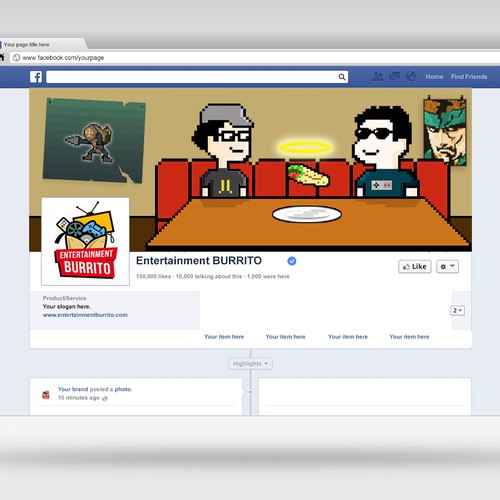
Task: Click the search magnifier icon
Action: click(342, 77)
